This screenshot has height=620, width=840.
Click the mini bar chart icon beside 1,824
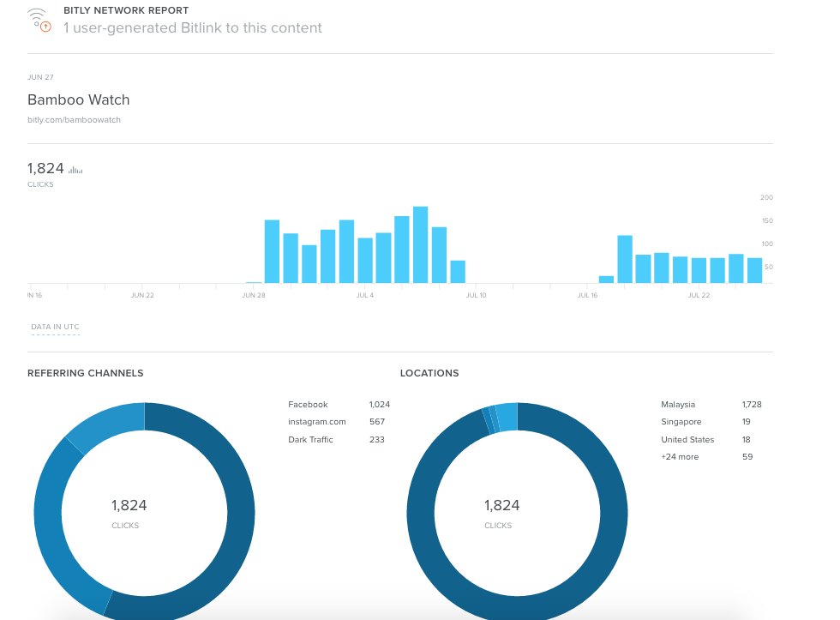click(75, 170)
